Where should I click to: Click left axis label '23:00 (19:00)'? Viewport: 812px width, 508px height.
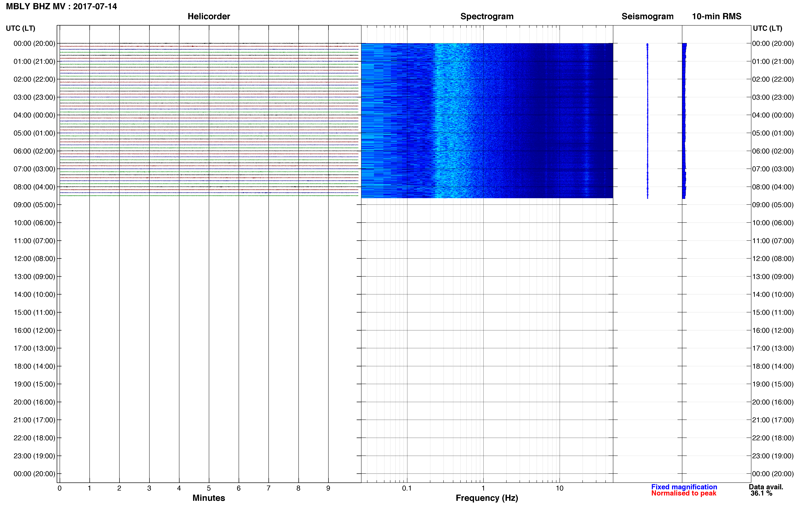pos(34,456)
